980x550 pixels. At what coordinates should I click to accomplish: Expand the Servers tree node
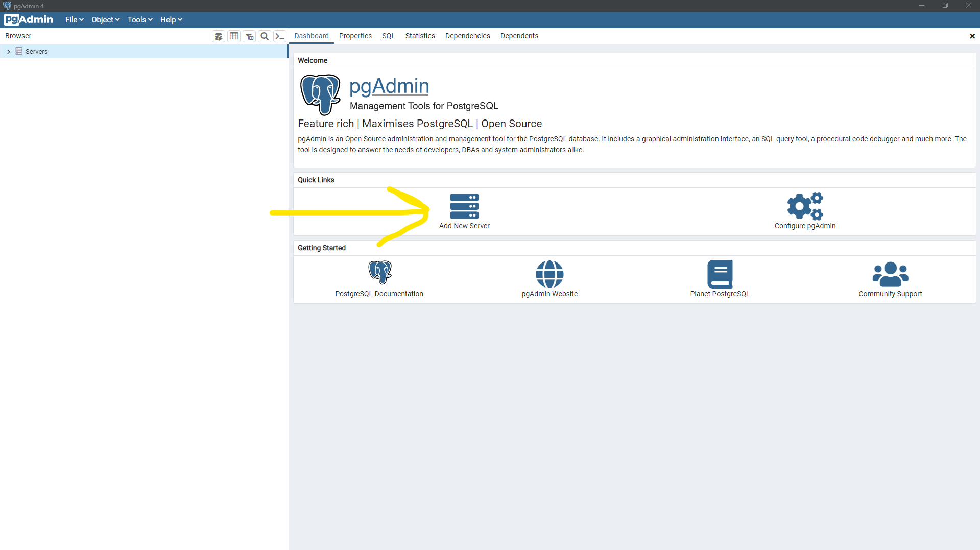point(8,51)
